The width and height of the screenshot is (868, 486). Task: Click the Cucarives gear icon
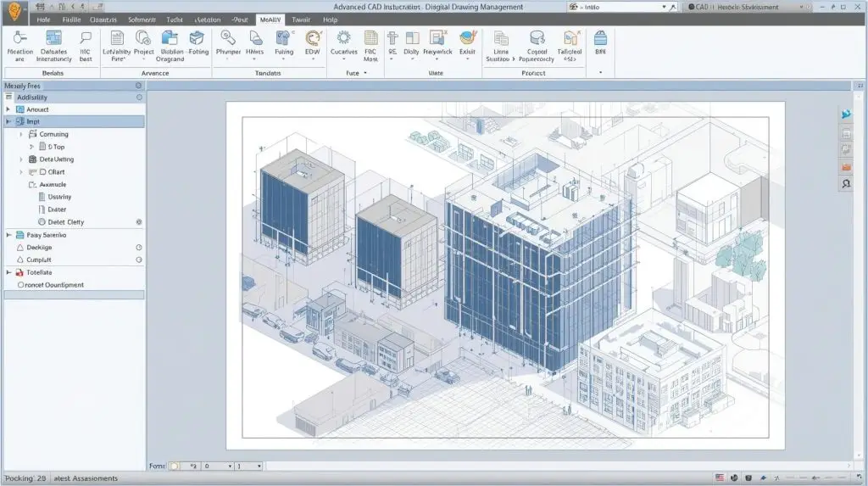[343, 39]
